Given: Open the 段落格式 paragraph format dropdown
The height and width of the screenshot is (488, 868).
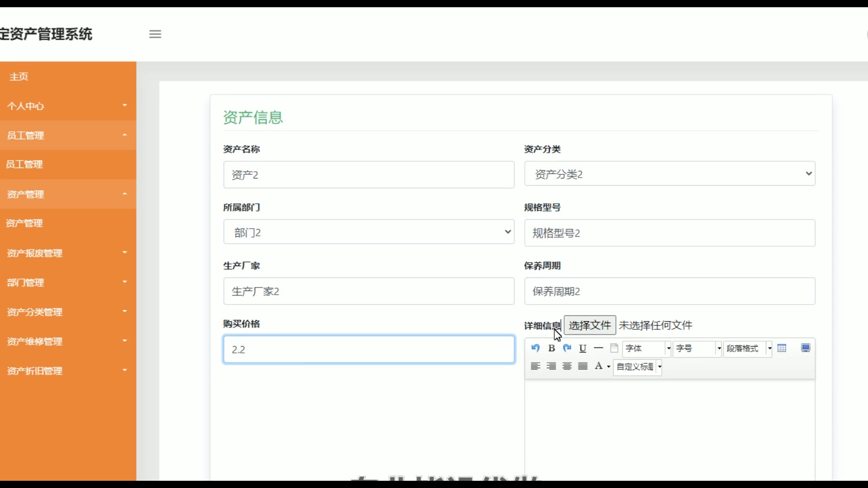Looking at the screenshot, I should point(747,348).
